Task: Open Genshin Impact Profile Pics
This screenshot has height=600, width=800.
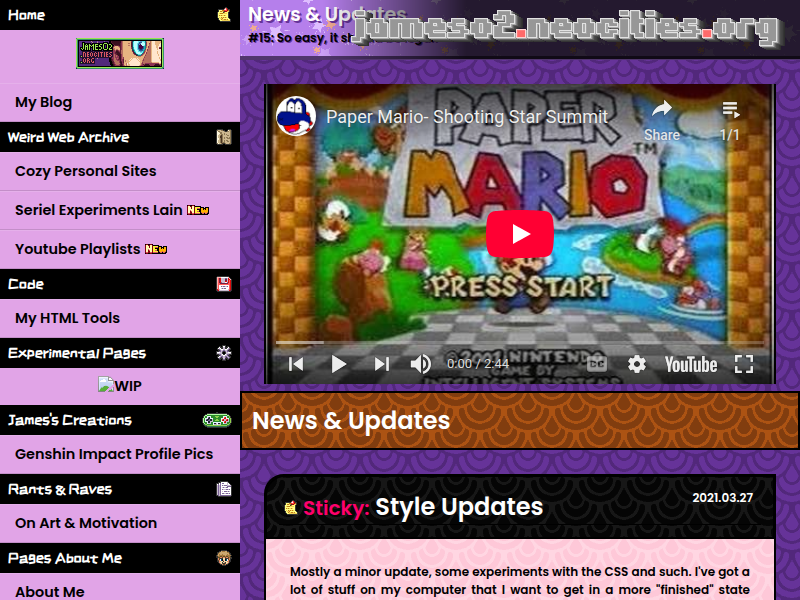Action: (114, 454)
